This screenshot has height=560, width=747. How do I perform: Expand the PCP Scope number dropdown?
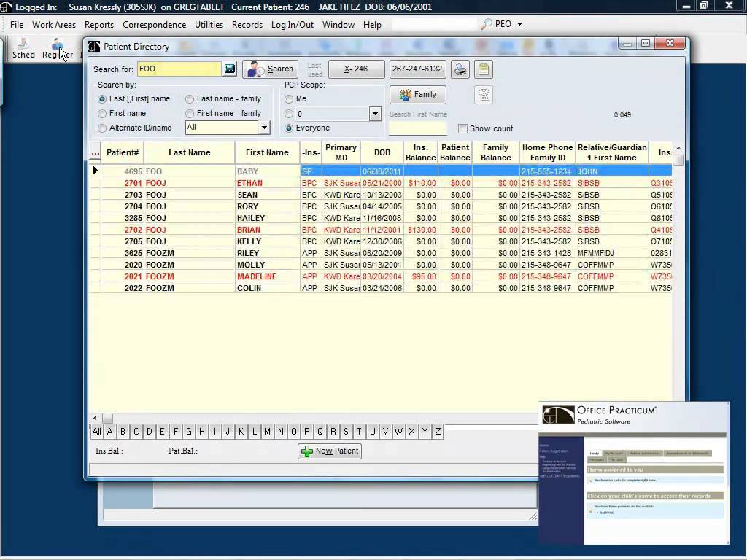tap(375, 114)
